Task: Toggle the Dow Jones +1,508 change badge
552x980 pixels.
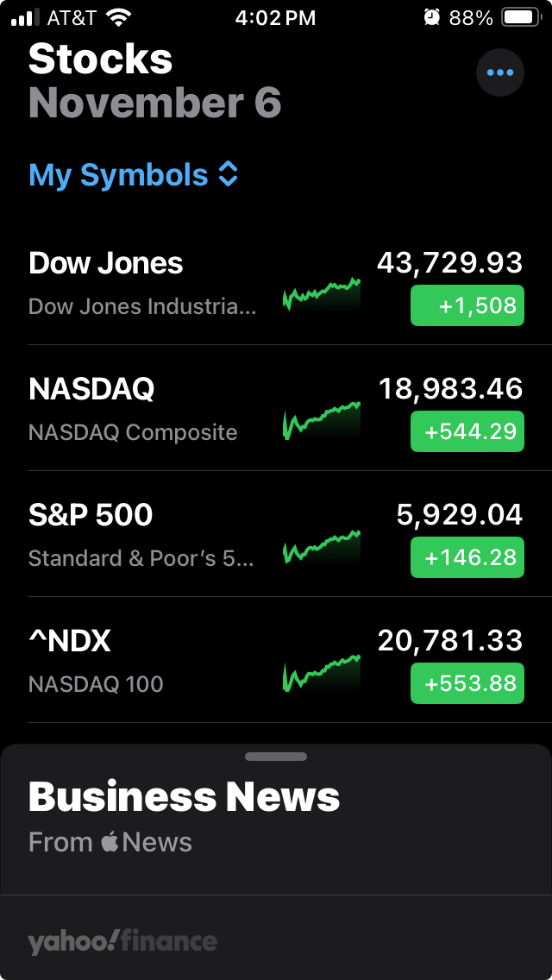Action: (467, 305)
